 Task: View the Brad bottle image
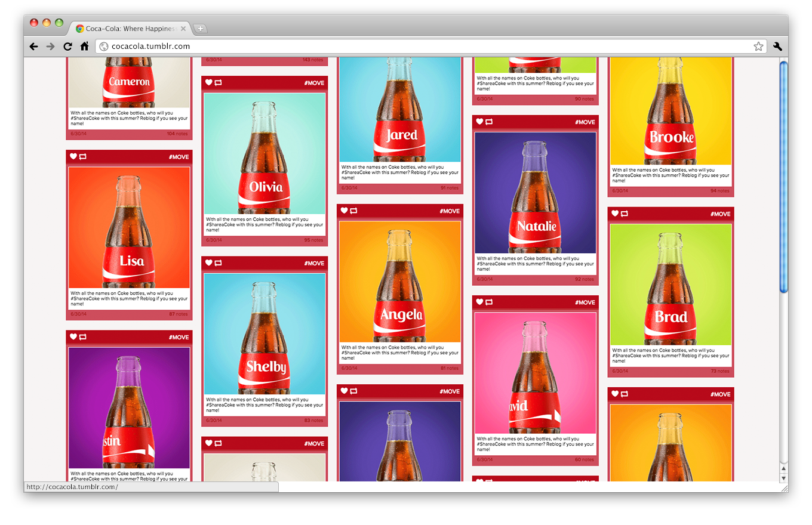tap(671, 285)
